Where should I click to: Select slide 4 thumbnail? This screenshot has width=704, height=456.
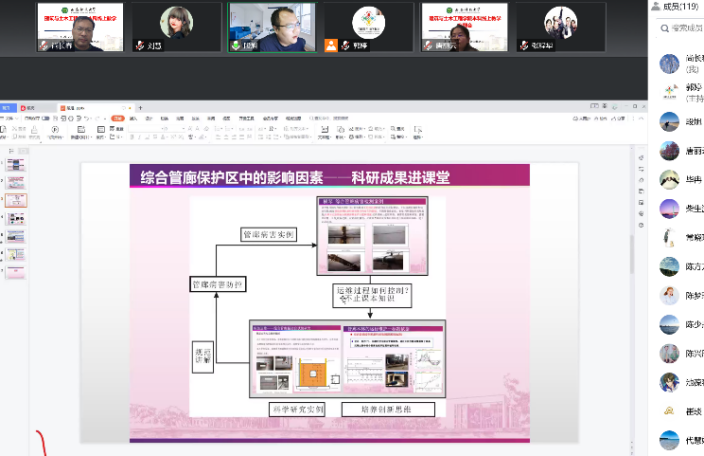pos(16,219)
